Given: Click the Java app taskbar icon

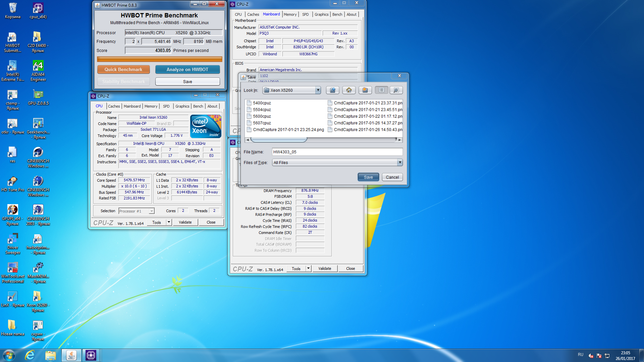Looking at the screenshot, I should tap(71, 355).
